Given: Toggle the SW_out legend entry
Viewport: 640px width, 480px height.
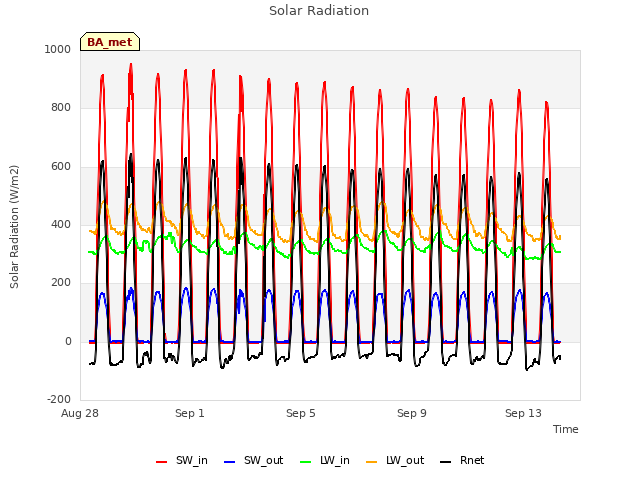Looking at the screenshot, I should click(x=253, y=461).
